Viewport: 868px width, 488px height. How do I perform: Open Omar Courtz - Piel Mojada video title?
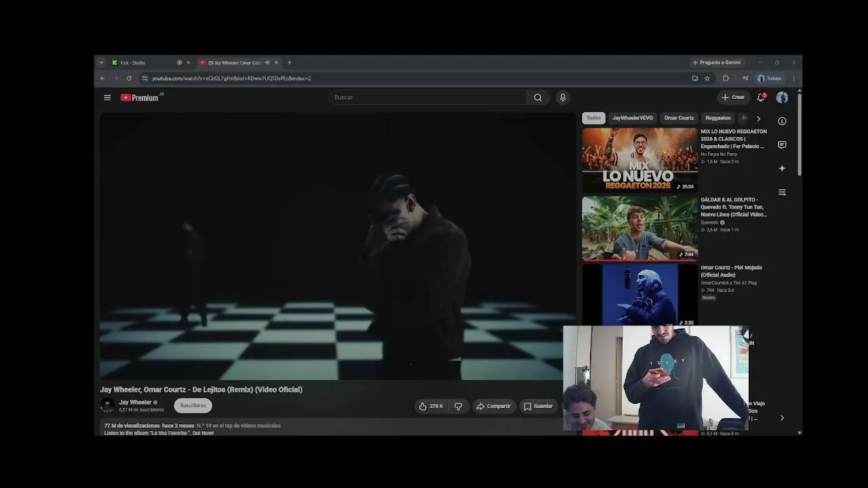[731, 271]
